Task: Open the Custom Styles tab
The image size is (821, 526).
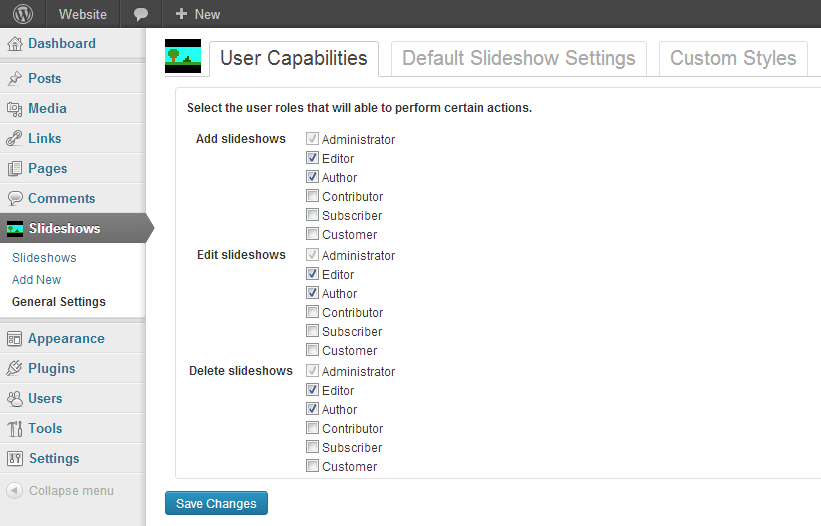Action: (733, 58)
